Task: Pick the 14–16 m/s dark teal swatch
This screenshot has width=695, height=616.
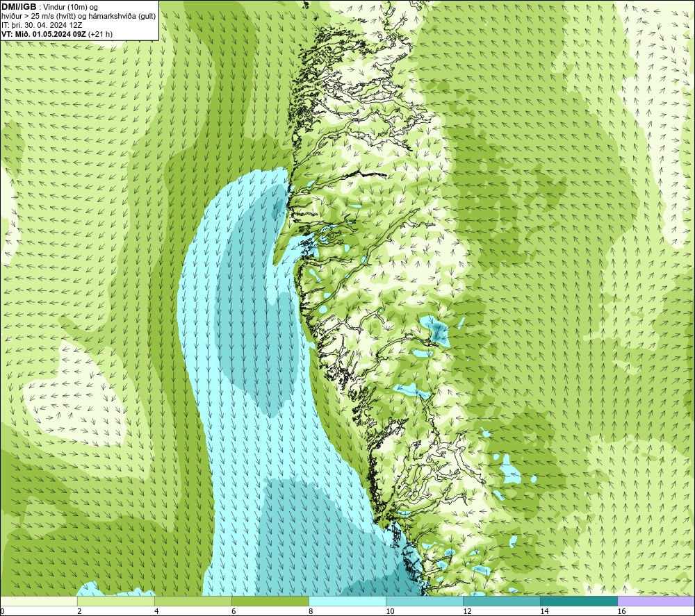Action: pos(578,601)
